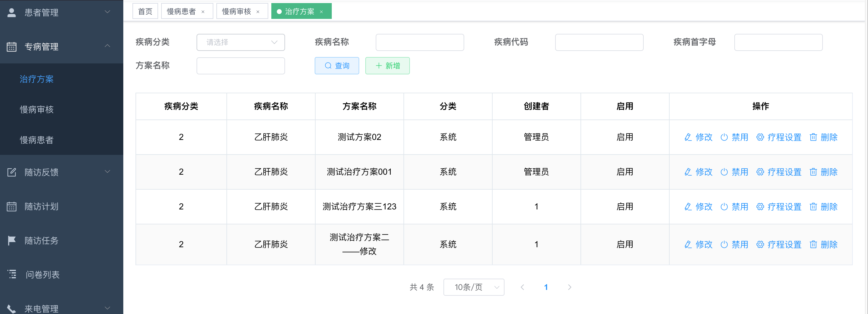Click the 来电管理 phone icon
The height and width of the screenshot is (314, 868).
pos(12,309)
